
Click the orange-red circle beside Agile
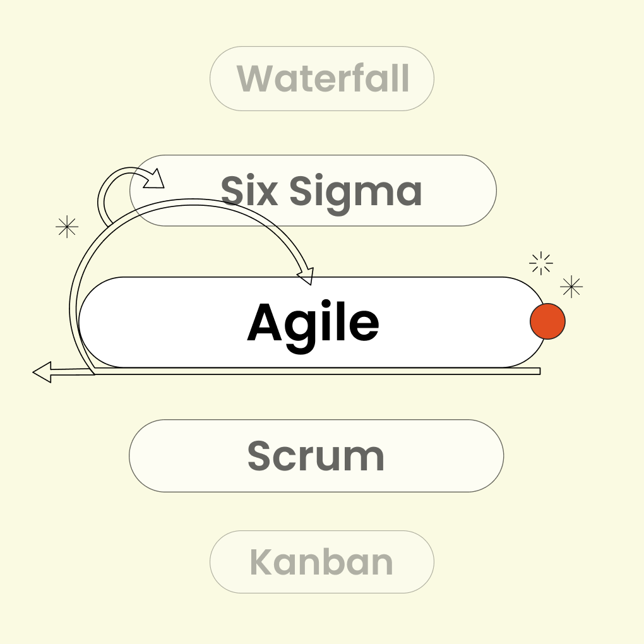pyautogui.click(x=547, y=321)
